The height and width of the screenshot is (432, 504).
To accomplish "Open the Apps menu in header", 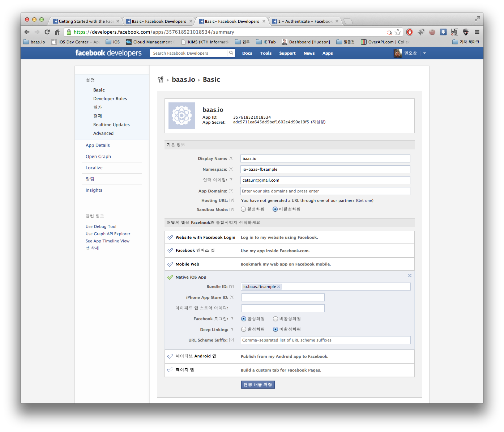I will [x=328, y=53].
